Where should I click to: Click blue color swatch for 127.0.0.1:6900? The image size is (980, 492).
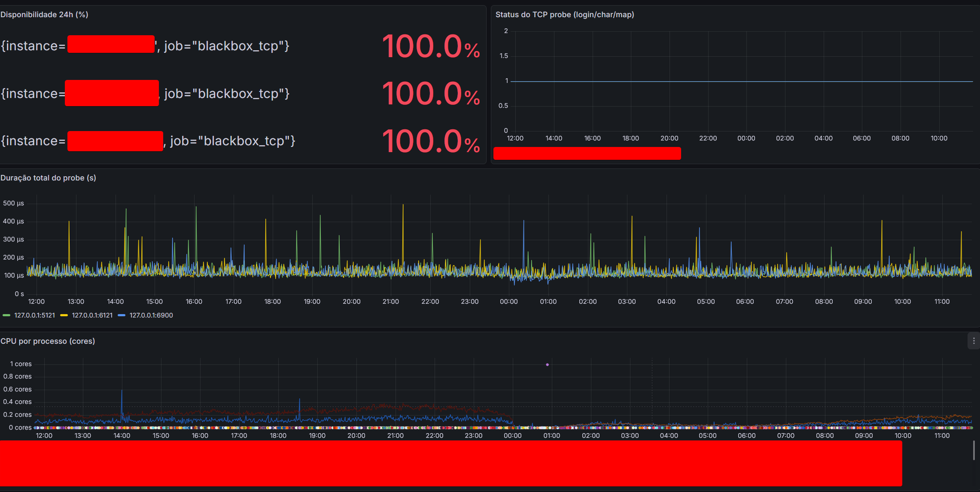[x=122, y=315]
